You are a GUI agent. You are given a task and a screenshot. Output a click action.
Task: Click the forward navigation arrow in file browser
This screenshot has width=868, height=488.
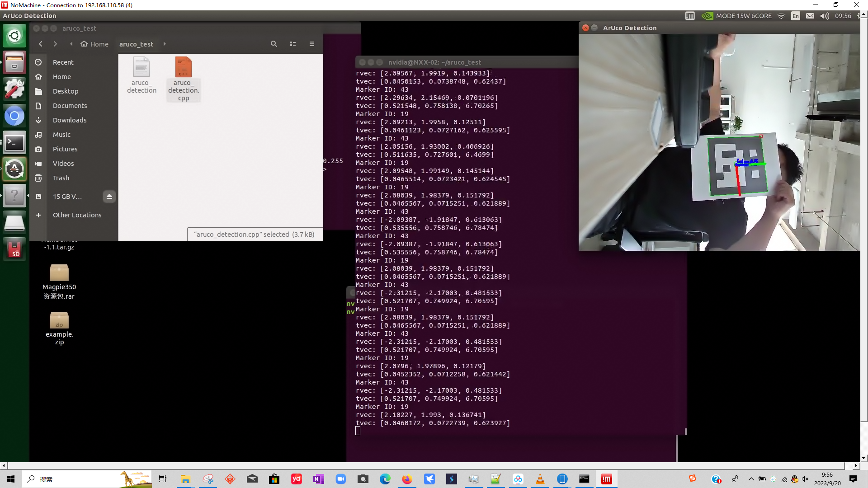point(55,43)
